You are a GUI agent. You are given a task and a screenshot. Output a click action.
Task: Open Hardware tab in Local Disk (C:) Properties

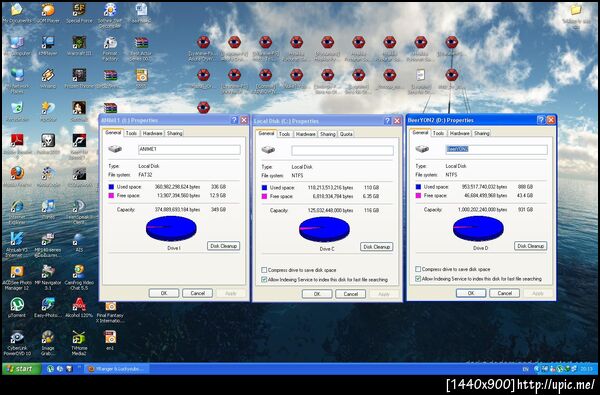(x=305, y=134)
